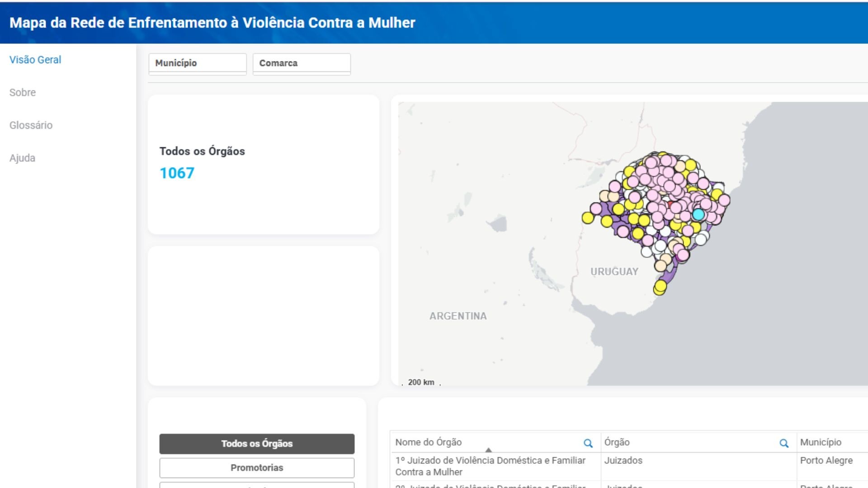Open the Município filter
This screenshot has width=868, height=488.
[x=197, y=63]
